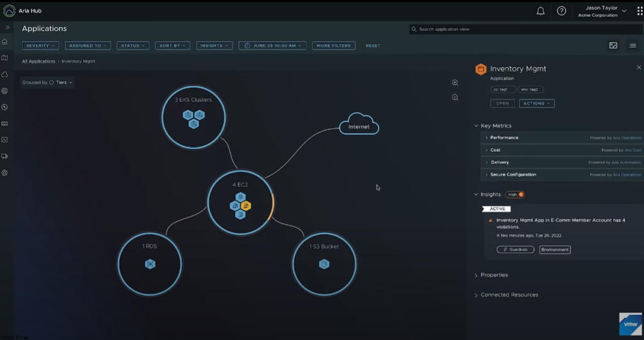Open the apps grid icon at top right
Image resolution: width=644 pixels, height=340 pixels.
[640, 11]
